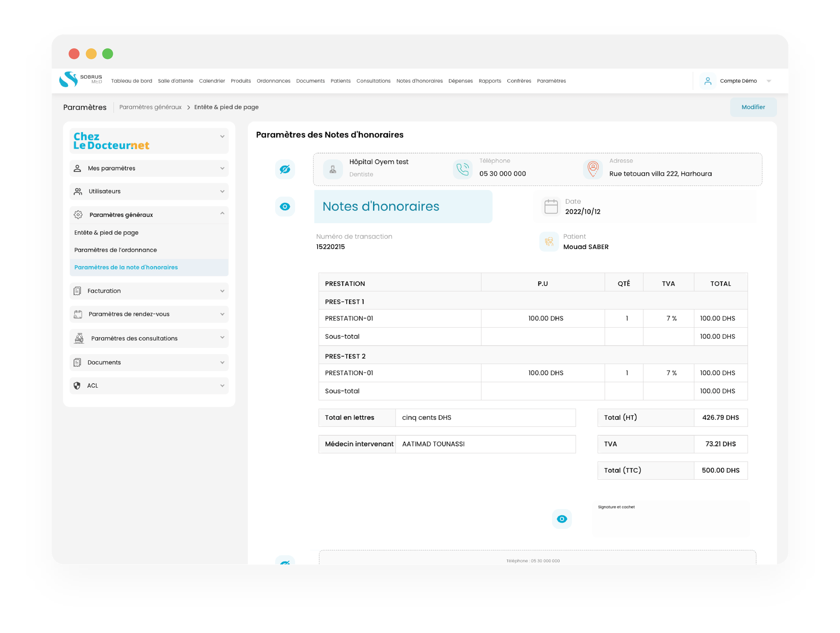
Task: Click the AATIMAD TOUNASSI field
Action: tap(485, 444)
